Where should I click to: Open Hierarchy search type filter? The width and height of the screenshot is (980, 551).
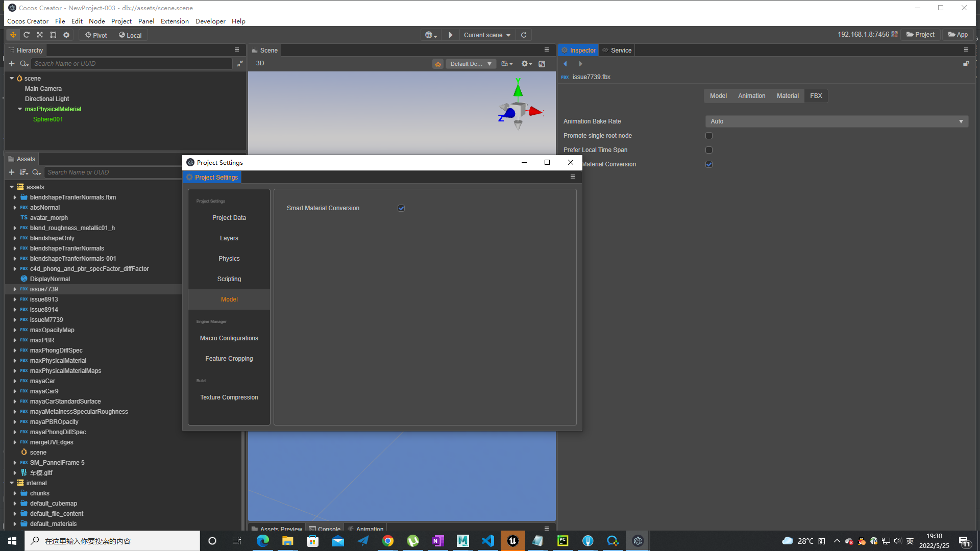24,63
